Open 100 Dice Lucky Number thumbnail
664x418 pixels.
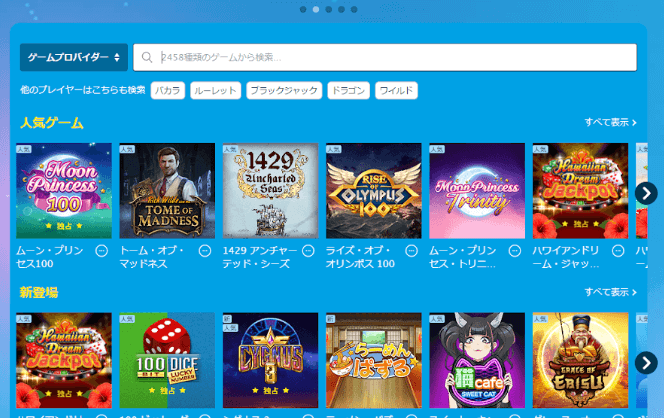click(x=167, y=360)
